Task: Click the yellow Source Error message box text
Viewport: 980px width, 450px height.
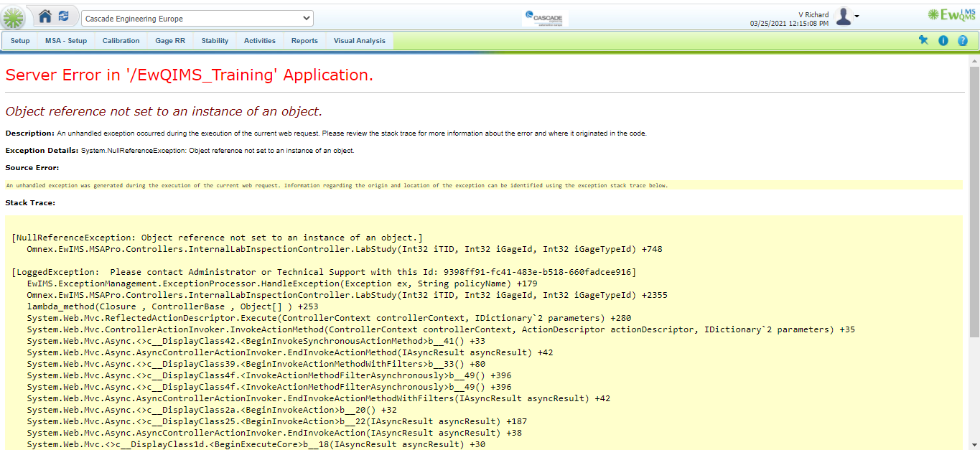Action: (337, 185)
